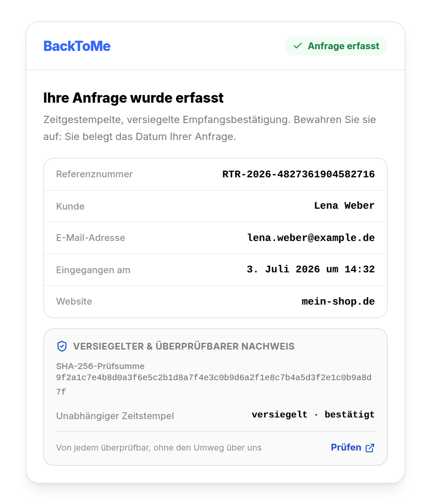The width and height of the screenshot is (431, 504).
Task: Click the shield icon beside "Versiegelter & überprüfbarer Nachweis"
Action: (x=62, y=346)
